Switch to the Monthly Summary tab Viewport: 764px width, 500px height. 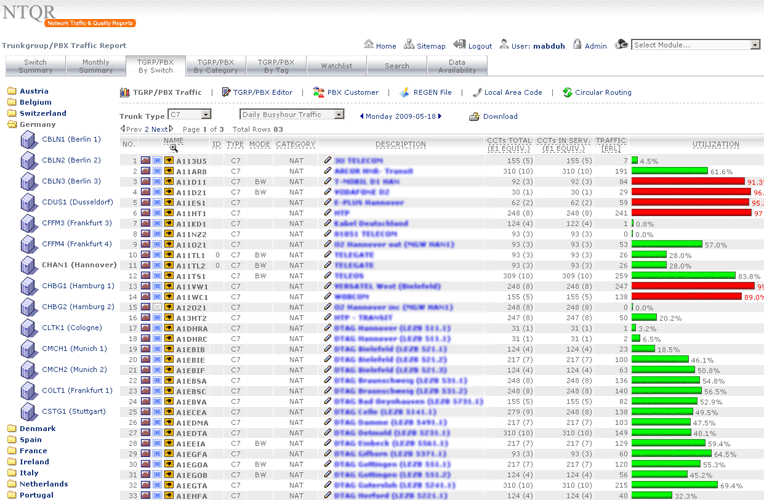click(x=95, y=66)
